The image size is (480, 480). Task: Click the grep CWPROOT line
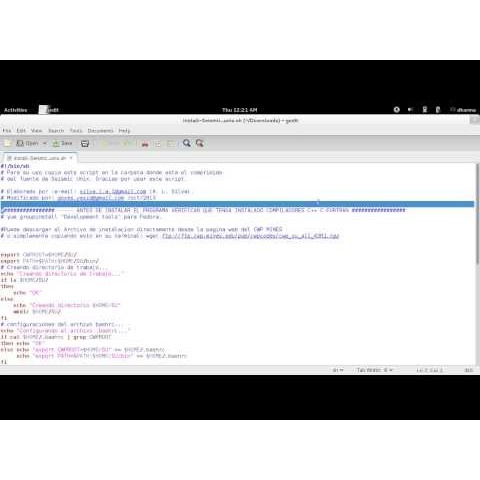[56, 337]
